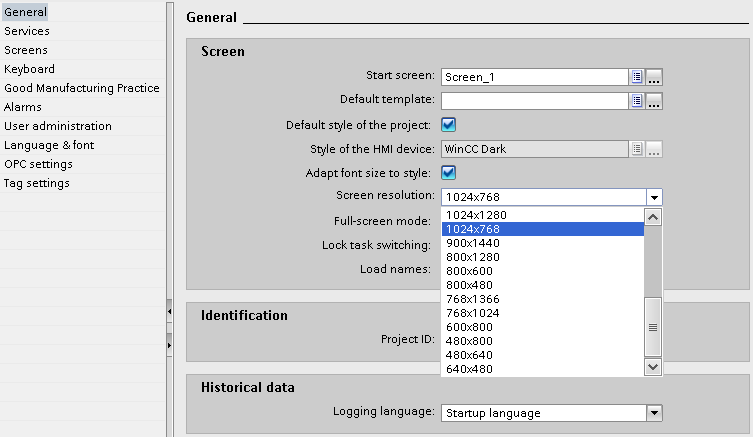The width and height of the screenshot is (753, 437).
Task: Open the Alarms settings section
Action: click(x=23, y=107)
